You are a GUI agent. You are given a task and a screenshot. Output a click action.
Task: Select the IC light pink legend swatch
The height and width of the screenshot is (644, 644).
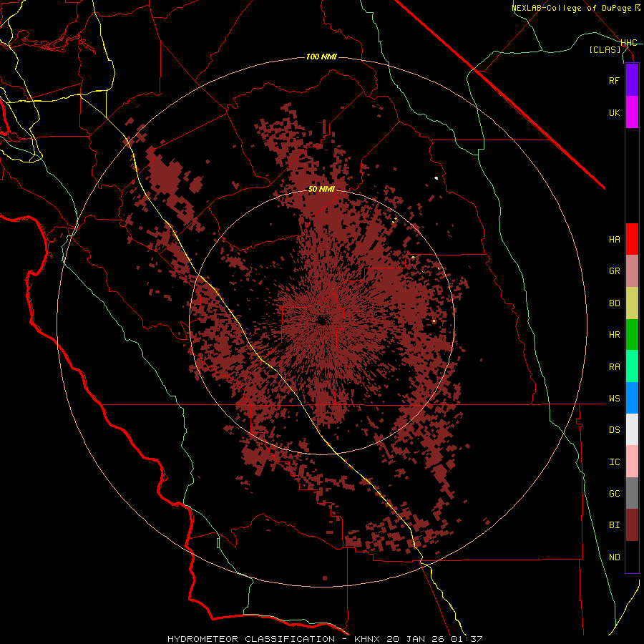click(x=632, y=462)
